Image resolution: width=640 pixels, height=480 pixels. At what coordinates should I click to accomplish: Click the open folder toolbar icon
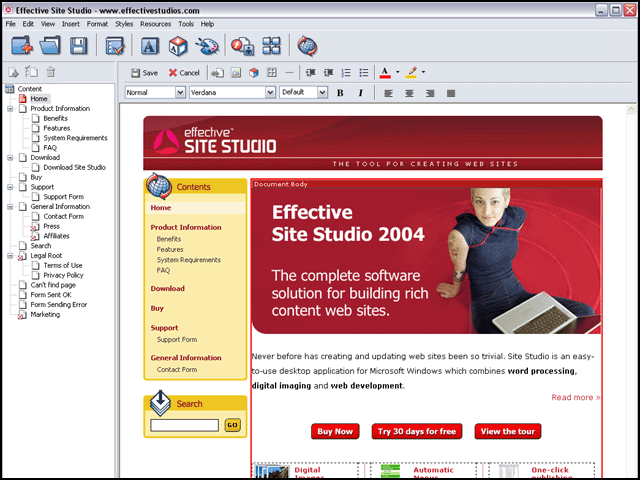coord(50,45)
